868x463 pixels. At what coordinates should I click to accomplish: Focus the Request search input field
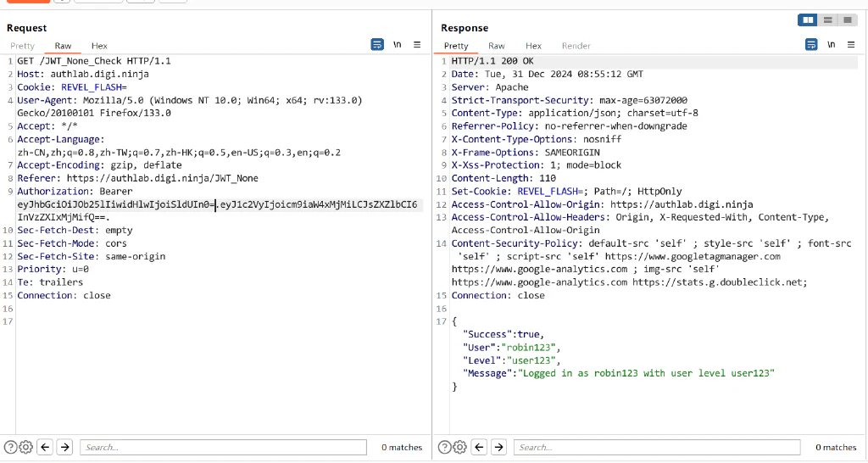[x=223, y=447]
